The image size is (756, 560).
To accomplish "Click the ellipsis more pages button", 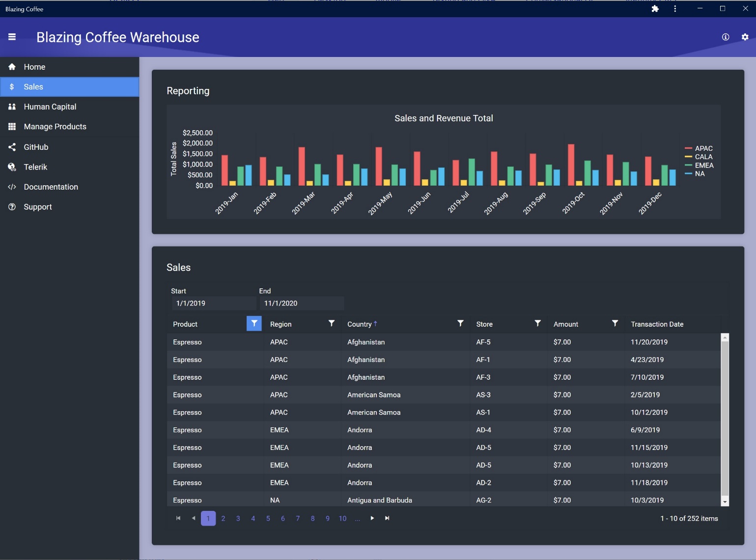I will pyautogui.click(x=357, y=518).
